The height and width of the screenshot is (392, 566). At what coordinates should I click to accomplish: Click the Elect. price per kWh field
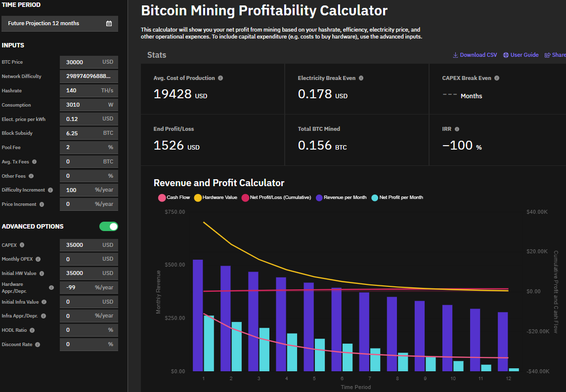click(x=82, y=119)
